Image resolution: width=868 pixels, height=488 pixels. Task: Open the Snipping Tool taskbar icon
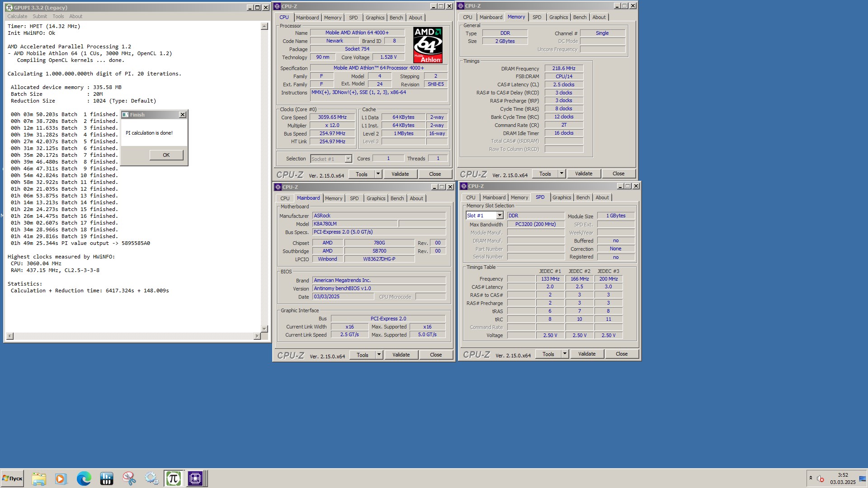pos(129,479)
